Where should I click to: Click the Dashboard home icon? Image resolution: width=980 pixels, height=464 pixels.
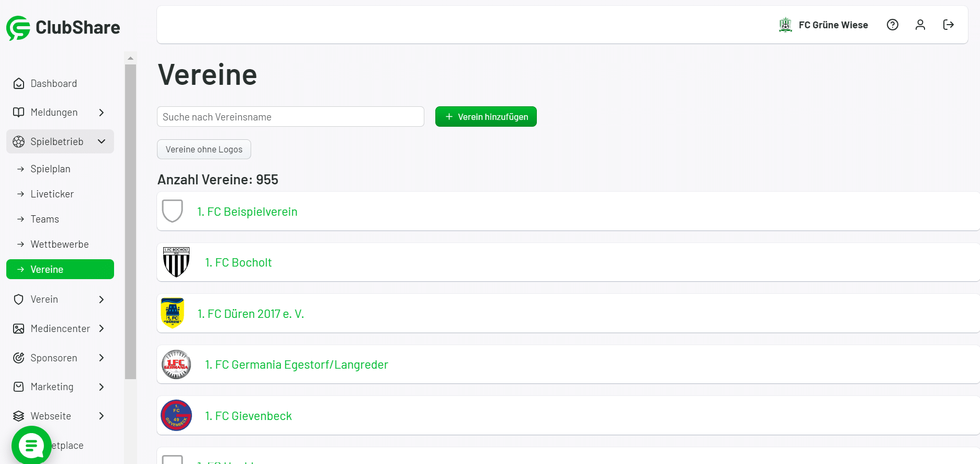19,84
